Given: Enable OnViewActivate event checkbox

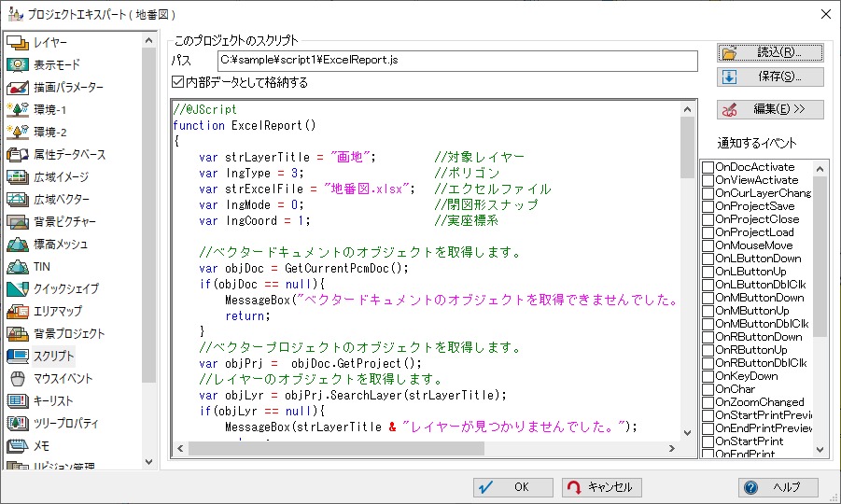Looking at the screenshot, I should pos(708,180).
